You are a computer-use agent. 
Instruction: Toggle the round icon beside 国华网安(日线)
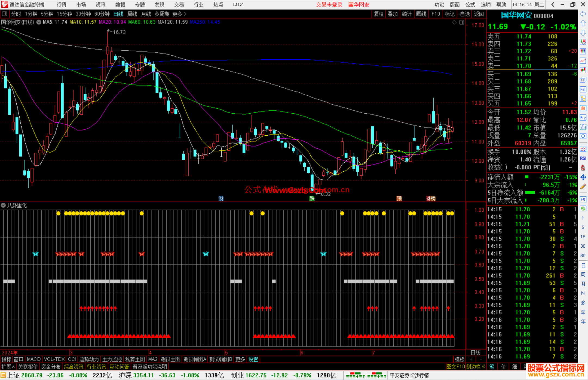39,22
